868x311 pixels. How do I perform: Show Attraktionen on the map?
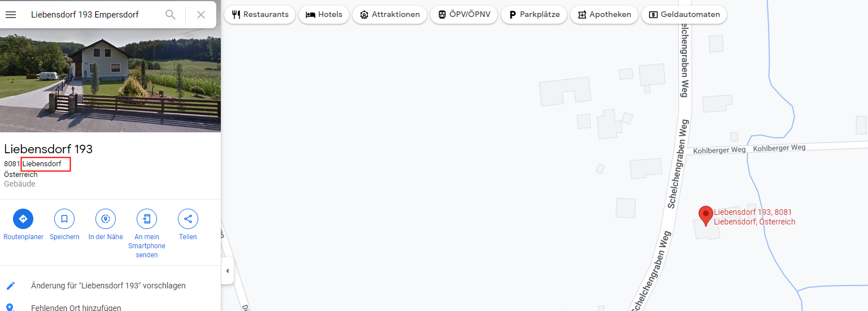pos(390,15)
